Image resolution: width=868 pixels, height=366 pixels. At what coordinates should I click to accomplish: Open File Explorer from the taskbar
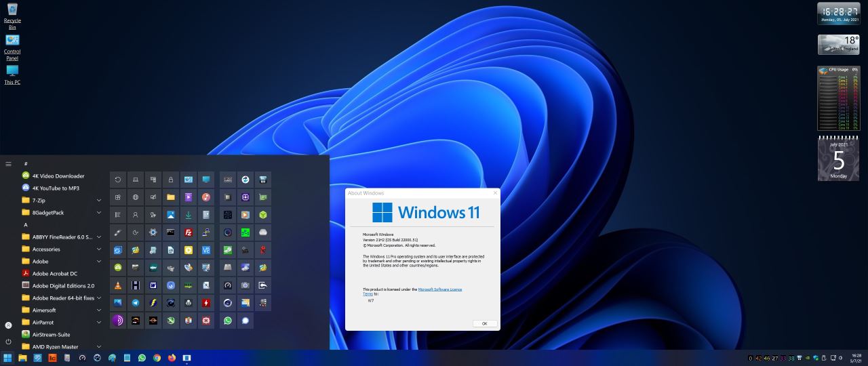point(22,358)
